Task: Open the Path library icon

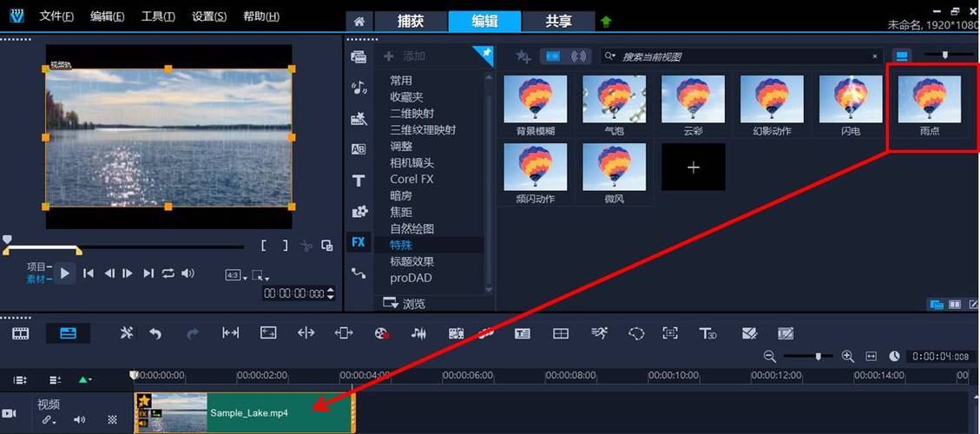Action: [358, 273]
